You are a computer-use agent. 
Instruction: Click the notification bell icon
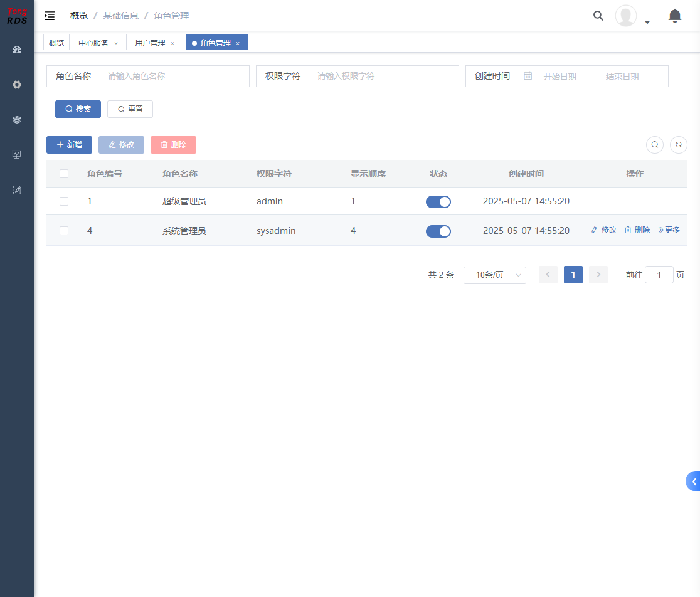point(674,16)
